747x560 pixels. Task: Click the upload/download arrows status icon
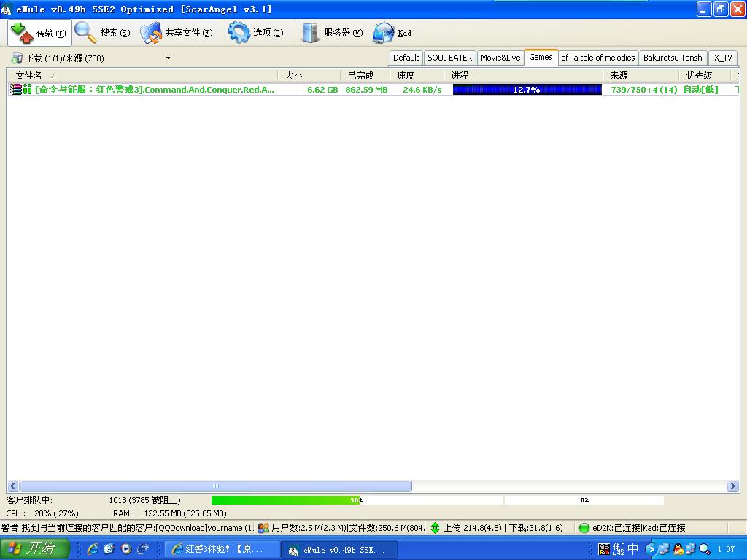[x=435, y=528]
